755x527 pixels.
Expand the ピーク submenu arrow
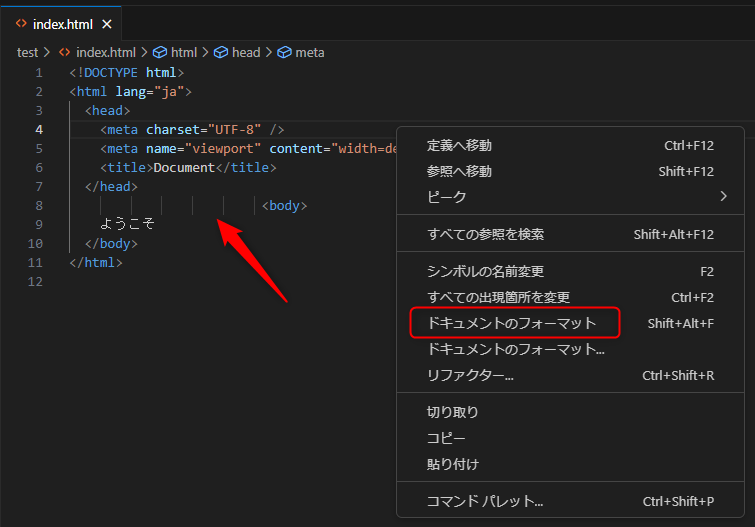723,197
